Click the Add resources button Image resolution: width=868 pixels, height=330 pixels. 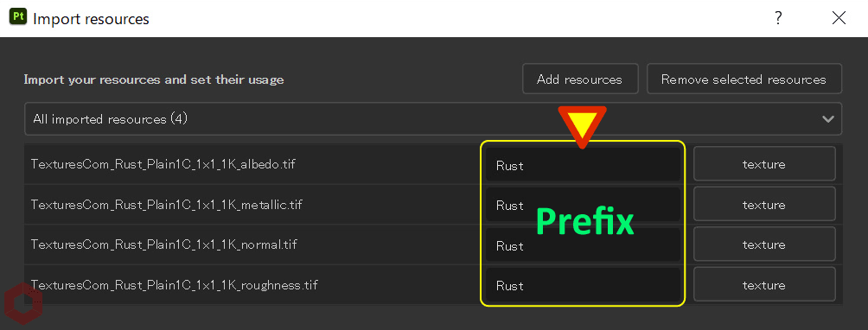(580, 79)
